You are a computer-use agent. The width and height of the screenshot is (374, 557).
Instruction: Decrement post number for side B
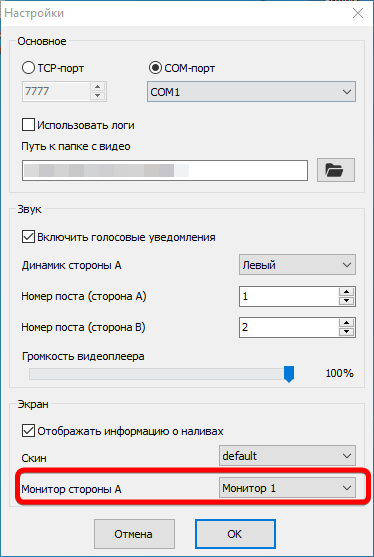(x=347, y=332)
